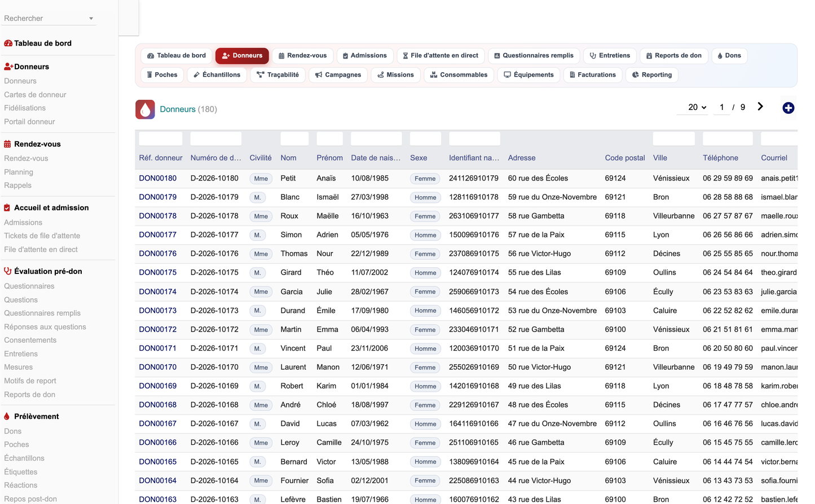Image resolution: width=815 pixels, height=504 pixels.
Task: Open donor record DON00170
Action: click(x=158, y=367)
